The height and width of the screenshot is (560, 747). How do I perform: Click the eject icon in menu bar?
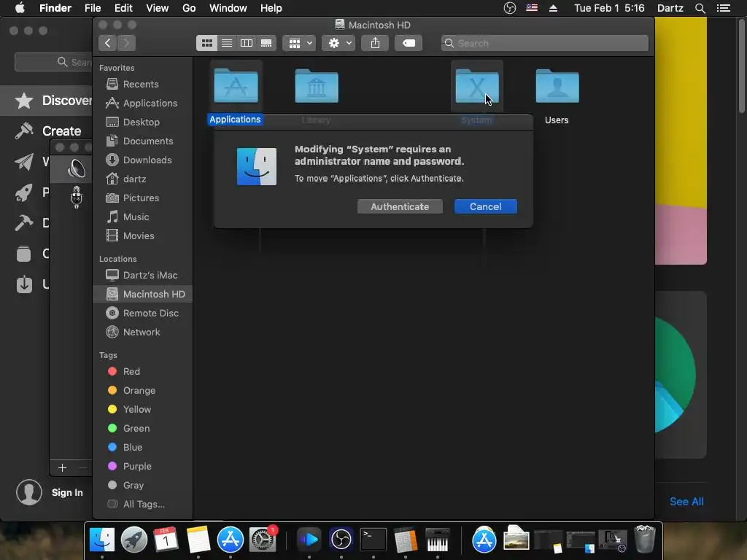[553, 8]
